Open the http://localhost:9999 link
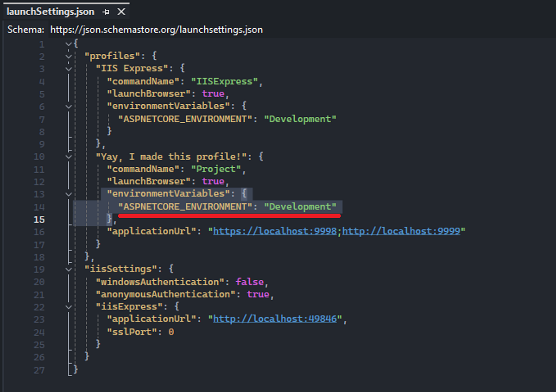This screenshot has width=556, height=392. (x=401, y=231)
